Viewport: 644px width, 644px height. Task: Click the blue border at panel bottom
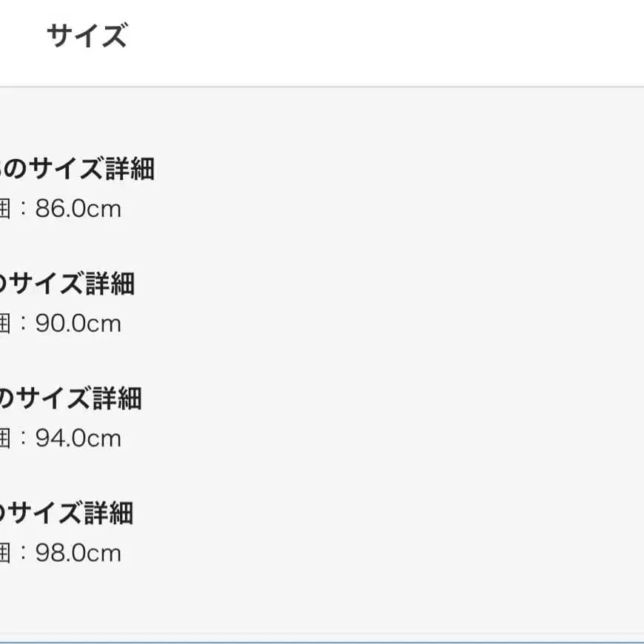(x=322, y=642)
